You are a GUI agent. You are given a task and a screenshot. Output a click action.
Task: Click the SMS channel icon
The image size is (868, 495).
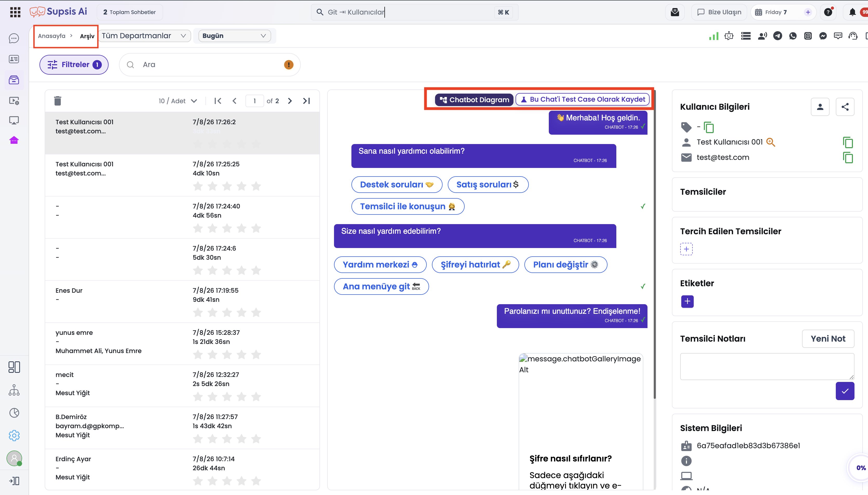838,36
